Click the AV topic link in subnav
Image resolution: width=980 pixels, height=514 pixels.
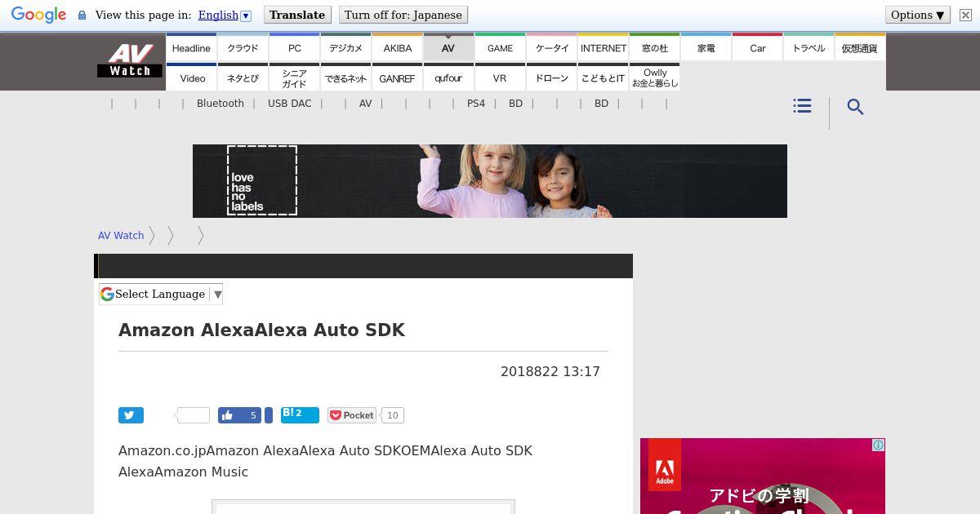coord(365,104)
